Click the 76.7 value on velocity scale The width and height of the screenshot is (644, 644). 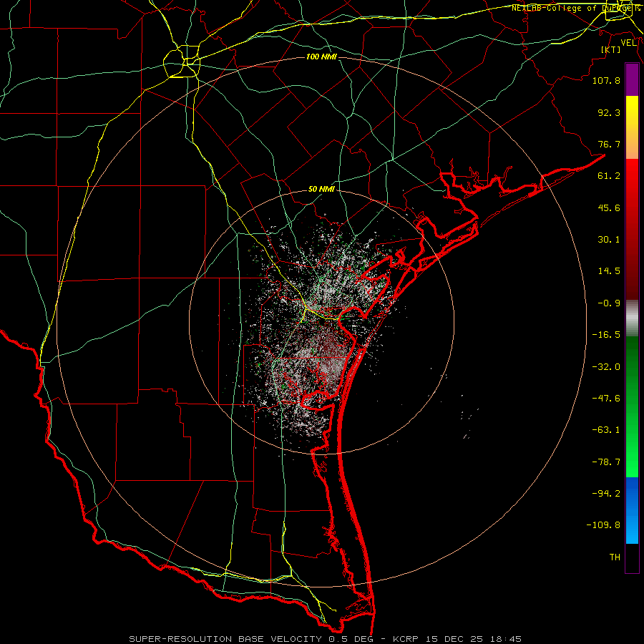[x=609, y=144]
